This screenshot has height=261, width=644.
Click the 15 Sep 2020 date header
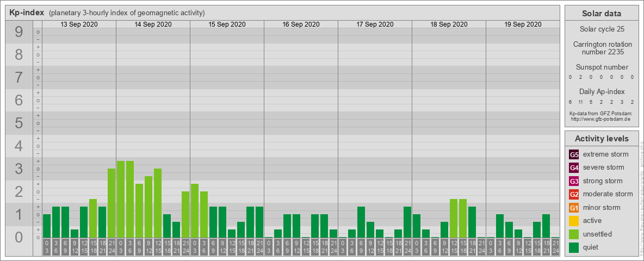click(x=227, y=24)
